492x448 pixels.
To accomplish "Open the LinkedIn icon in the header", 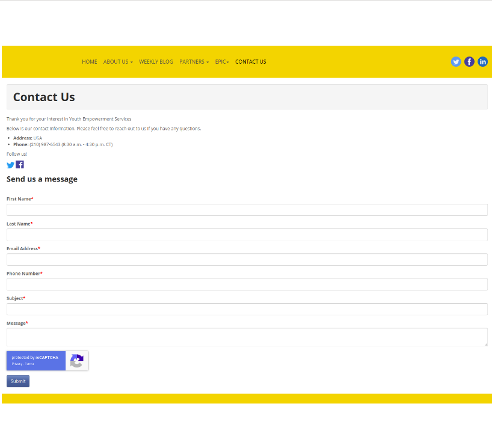I will [482, 61].
